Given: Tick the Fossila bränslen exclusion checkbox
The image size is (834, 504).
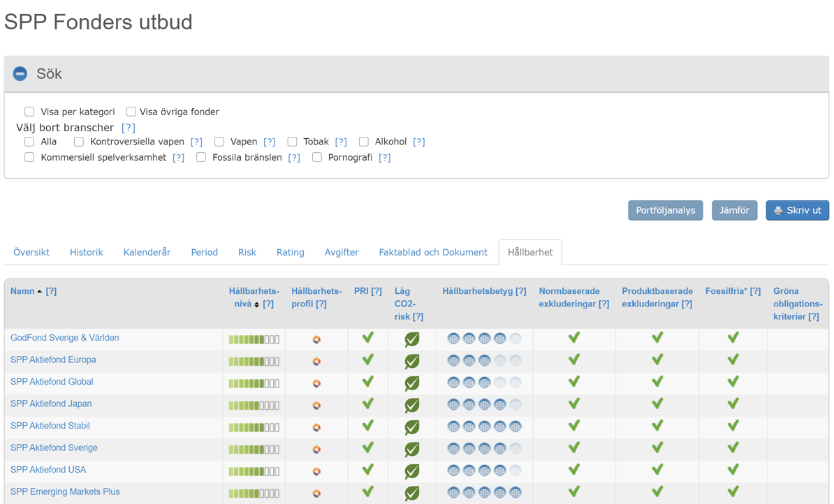Looking at the screenshot, I should (x=201, y=158).
